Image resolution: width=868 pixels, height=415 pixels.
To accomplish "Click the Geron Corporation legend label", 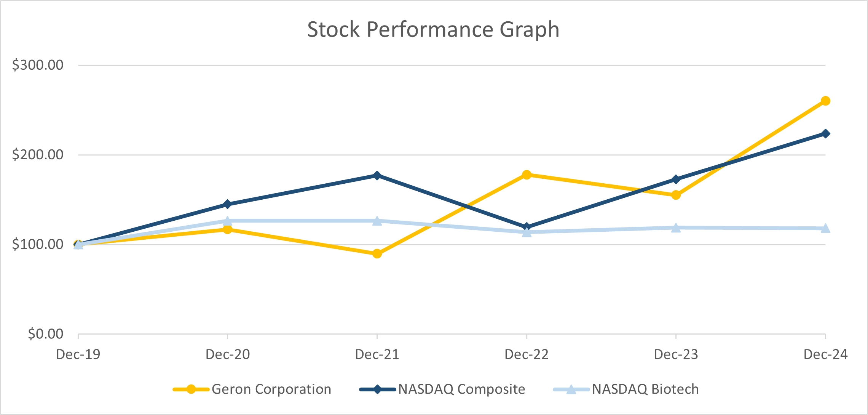I will [x=271, y=389].
